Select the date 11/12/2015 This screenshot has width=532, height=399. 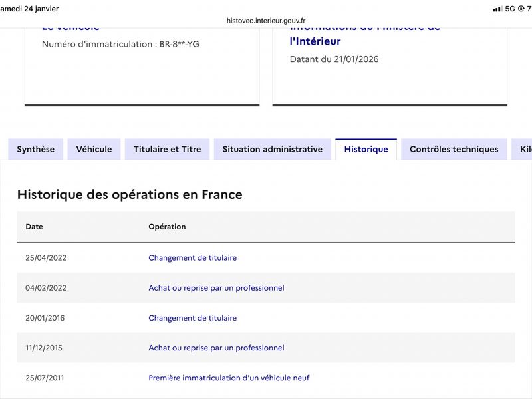(x=44, y=348)
